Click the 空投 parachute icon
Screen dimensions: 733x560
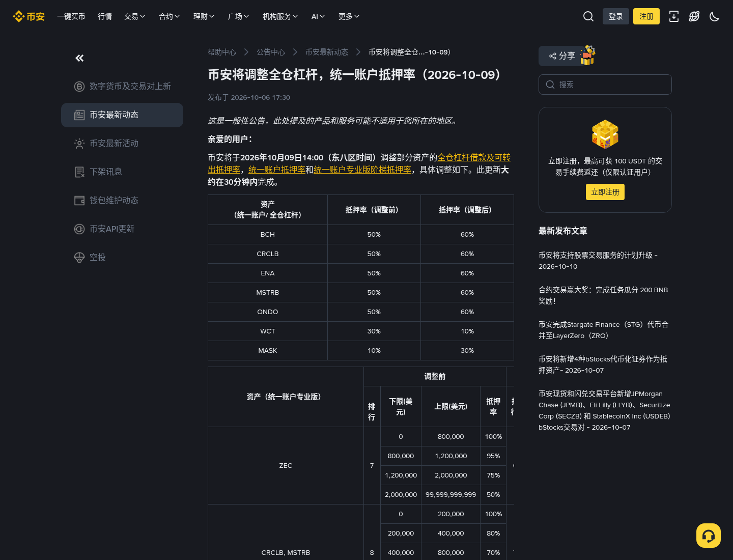[79, 258]
